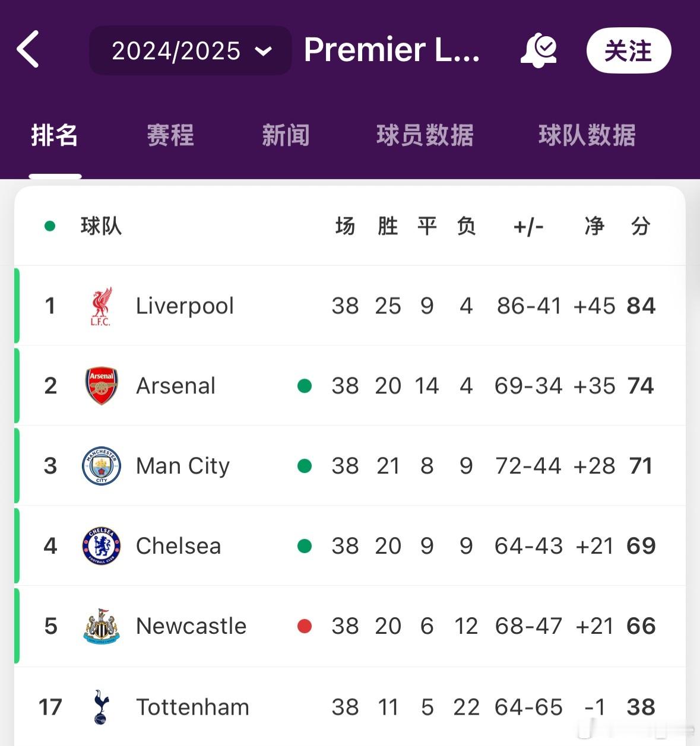Tap the Tottenham club crest

pos(102,706)
